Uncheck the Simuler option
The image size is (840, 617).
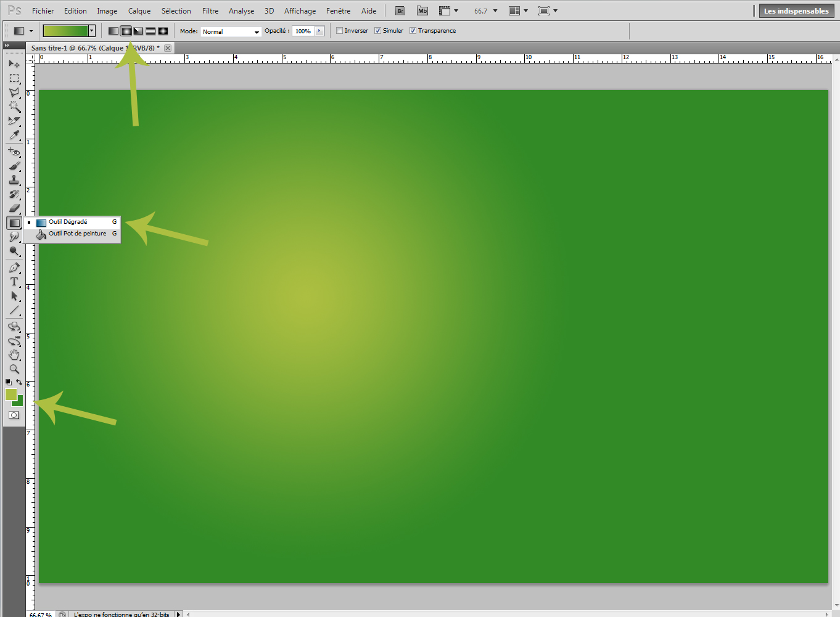pos(378,31)
